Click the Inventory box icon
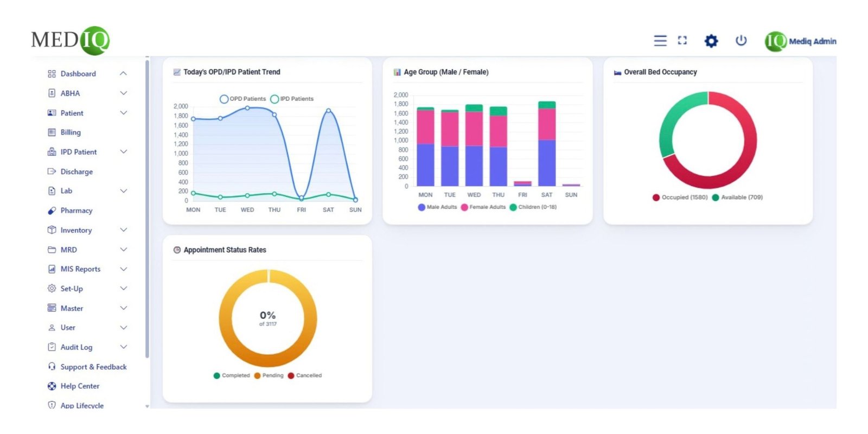The width and height of the screenshot is (868, 434). coord(52,230)
